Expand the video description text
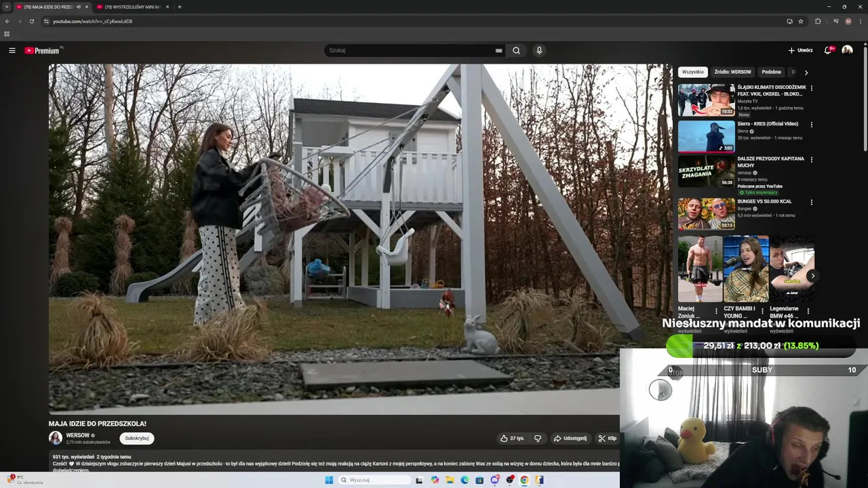Image resolution: width=868 pixels, height=488 pixels. 336,464
